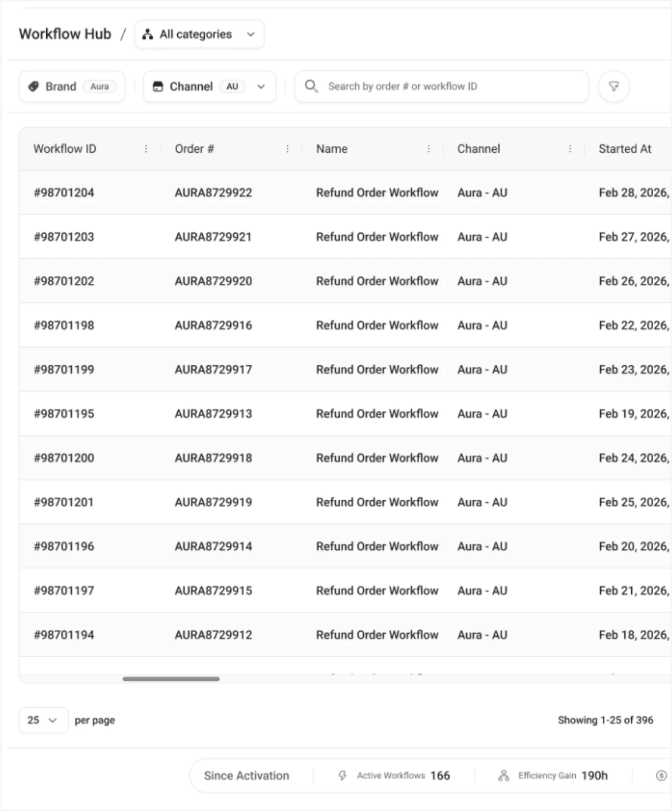Click the filter funnel icon button
672x811 pixels.
(614, 86)
